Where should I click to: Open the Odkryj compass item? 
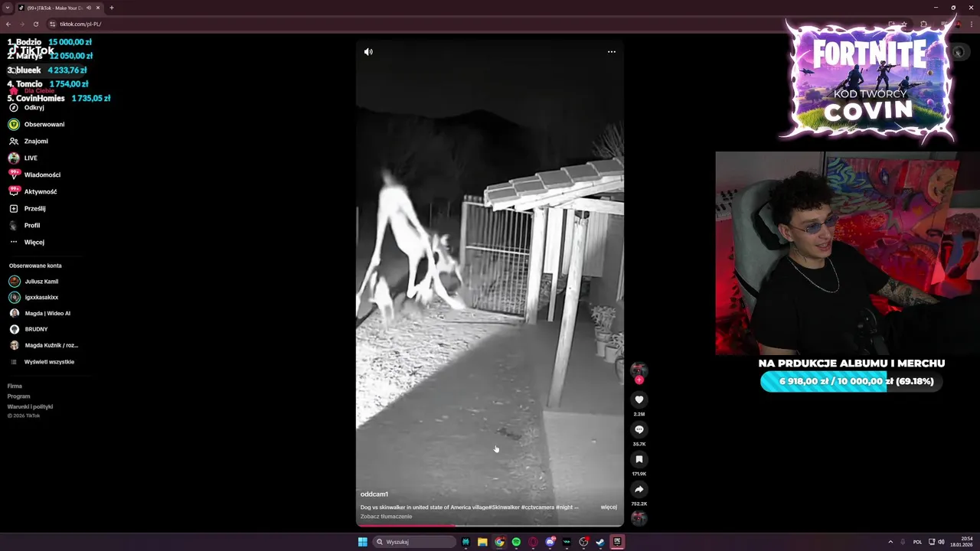tap(27, 108)
